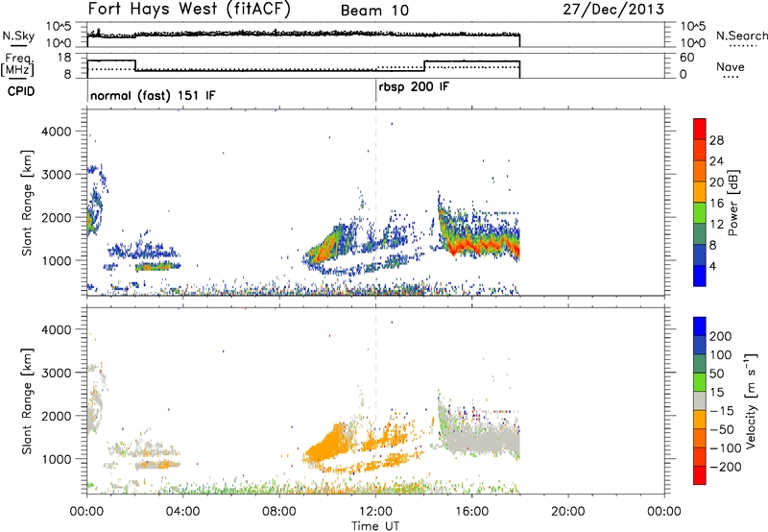Image resolution: width=768 pixels, height=532 pixels.
Task: Click the 'Power [dB]' colorbar title
Action: (x=733, y=203)
